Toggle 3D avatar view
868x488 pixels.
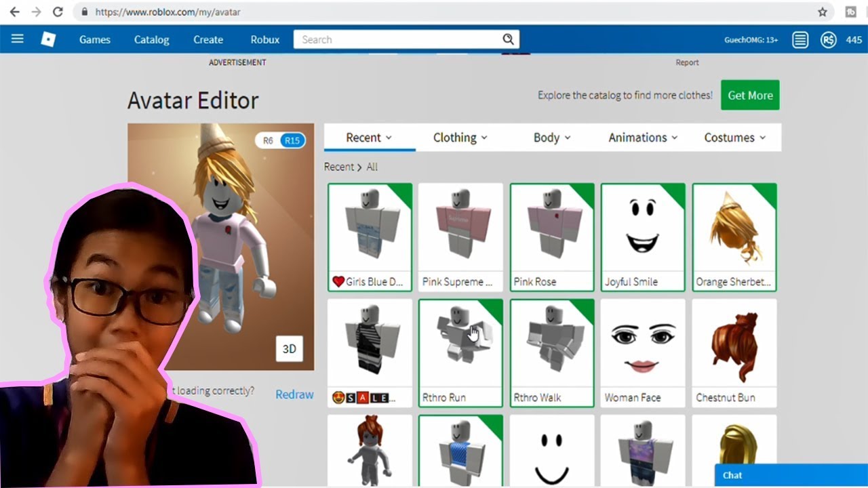tap(290, 349)
